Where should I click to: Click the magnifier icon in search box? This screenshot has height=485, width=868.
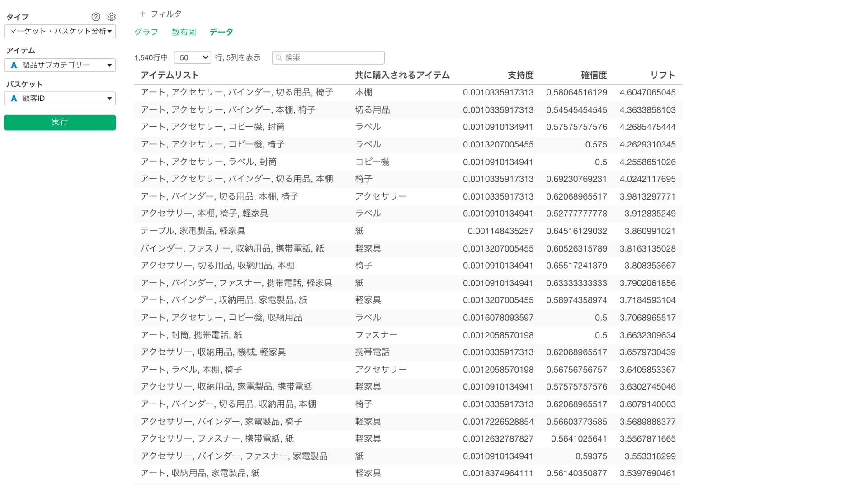pos(279,58)
